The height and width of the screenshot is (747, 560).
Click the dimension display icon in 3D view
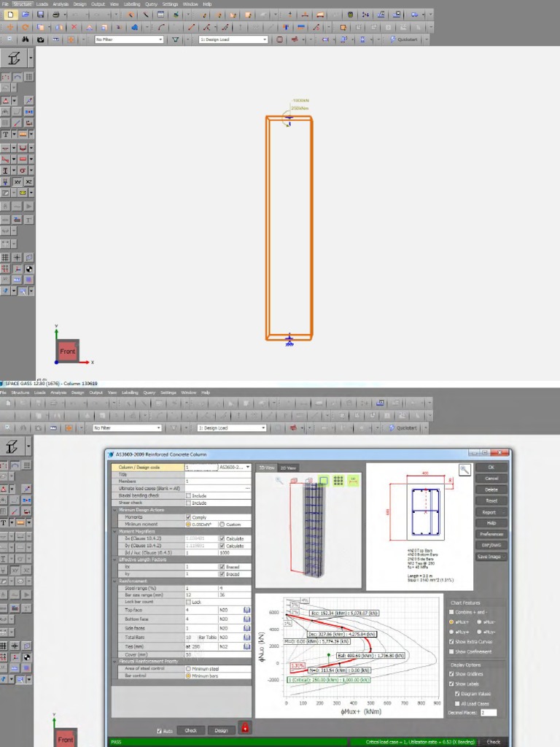tap(354, 481)
